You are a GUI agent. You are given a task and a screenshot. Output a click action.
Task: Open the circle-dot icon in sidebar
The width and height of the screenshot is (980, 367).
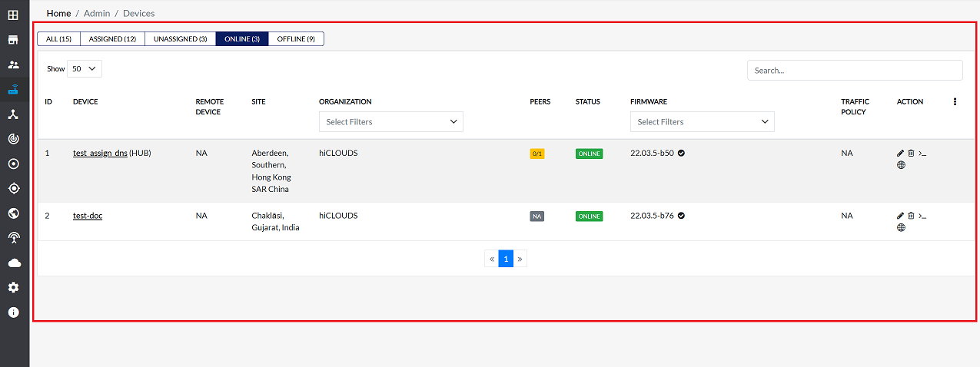[x=13, y=164]
